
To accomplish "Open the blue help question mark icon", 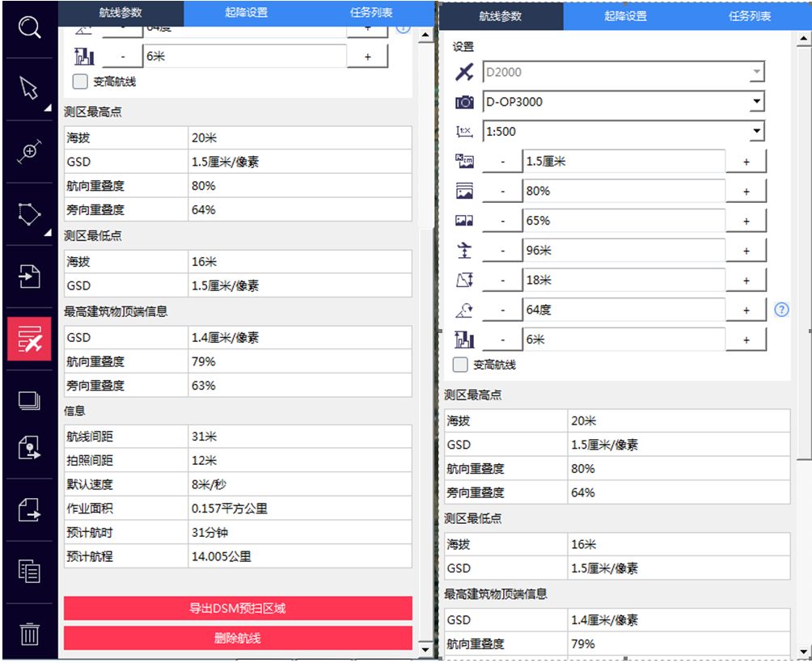I will [781, 310].
